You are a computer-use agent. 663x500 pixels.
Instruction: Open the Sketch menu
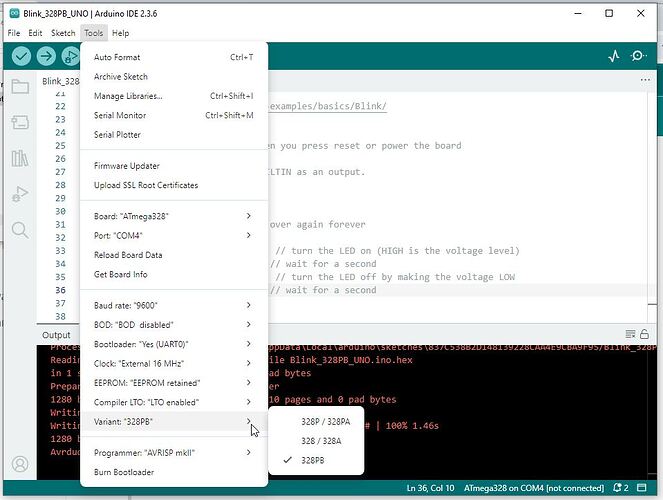(63, 33)
